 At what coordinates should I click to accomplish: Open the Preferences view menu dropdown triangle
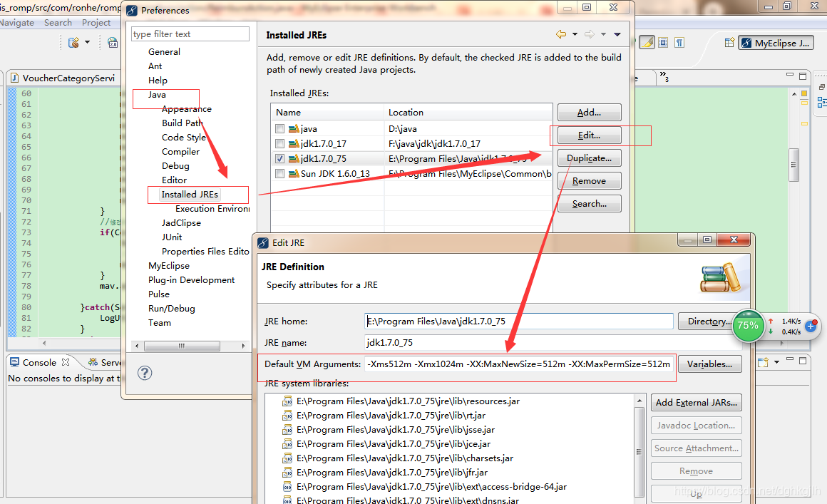pos(617,34)
